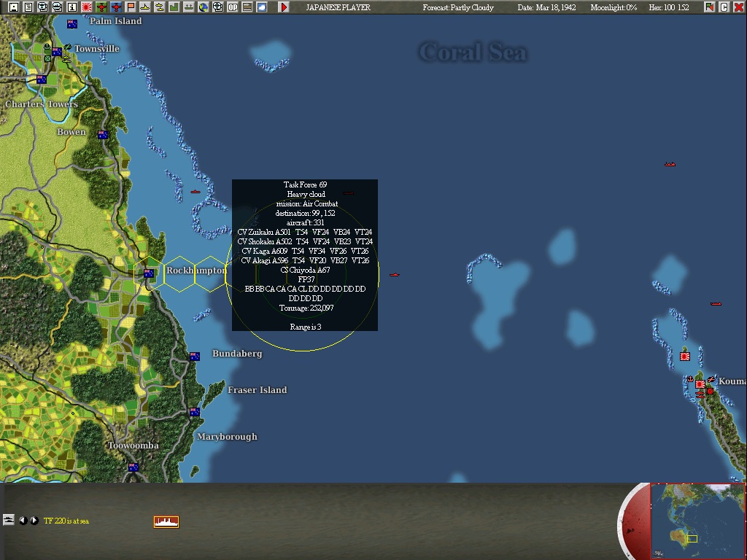This screenshot has width=747, height=560.
Task: Select red ship near reef north of Rockhampton
Action: tap(196, 192)
